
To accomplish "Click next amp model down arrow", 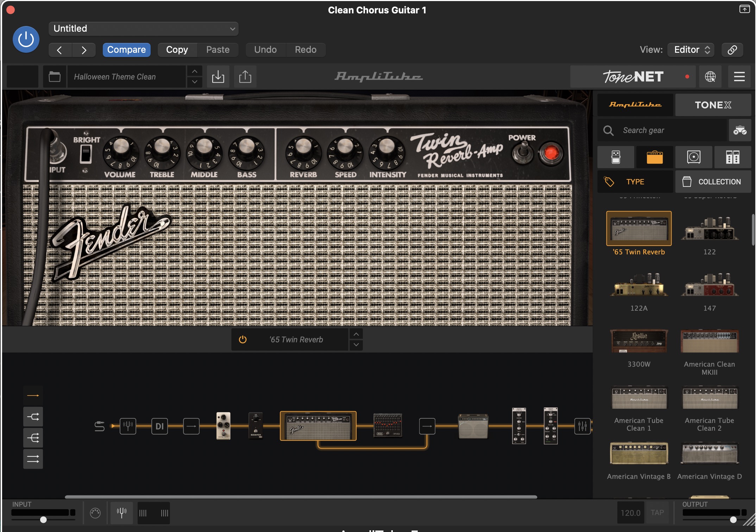I will pyautogui.click(x=356, y=345).
